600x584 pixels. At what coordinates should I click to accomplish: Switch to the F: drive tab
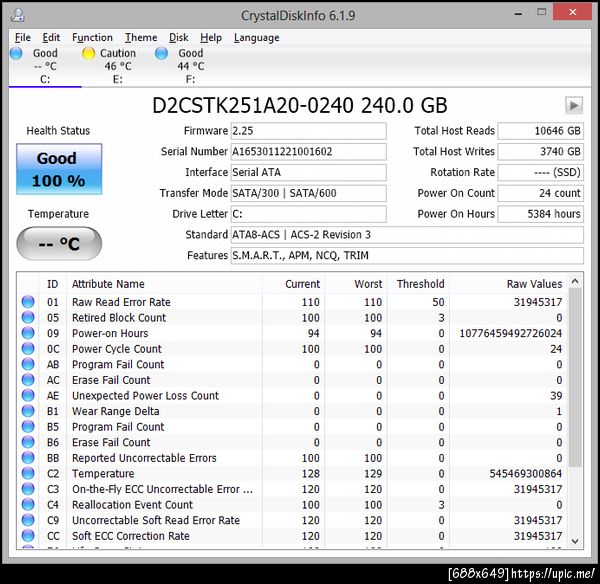coord(191,66)
